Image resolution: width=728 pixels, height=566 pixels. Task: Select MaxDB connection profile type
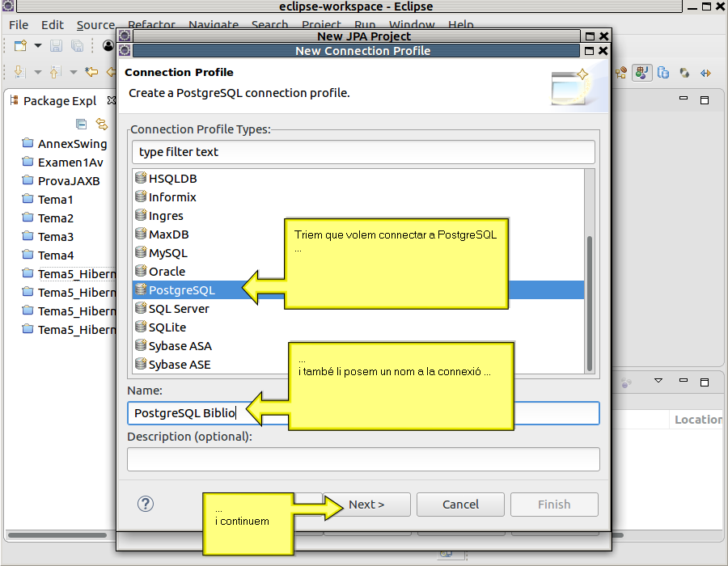point(358,234)
